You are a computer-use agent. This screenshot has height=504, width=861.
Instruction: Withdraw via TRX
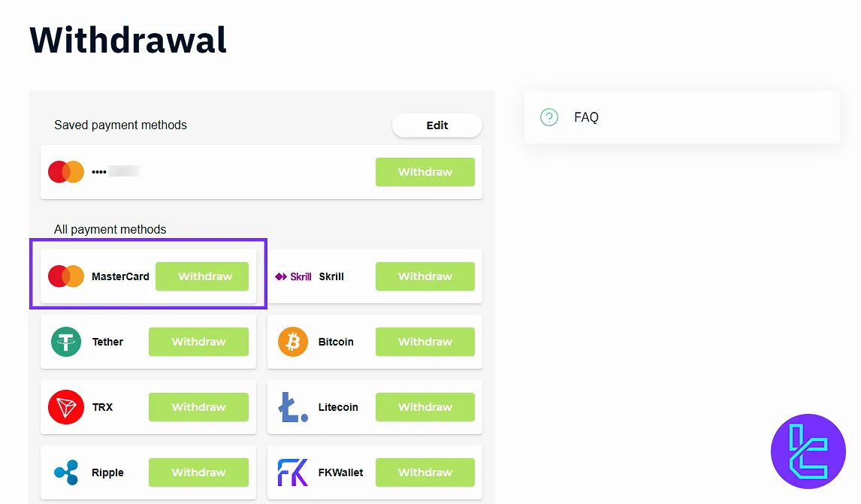coord(199,407)
